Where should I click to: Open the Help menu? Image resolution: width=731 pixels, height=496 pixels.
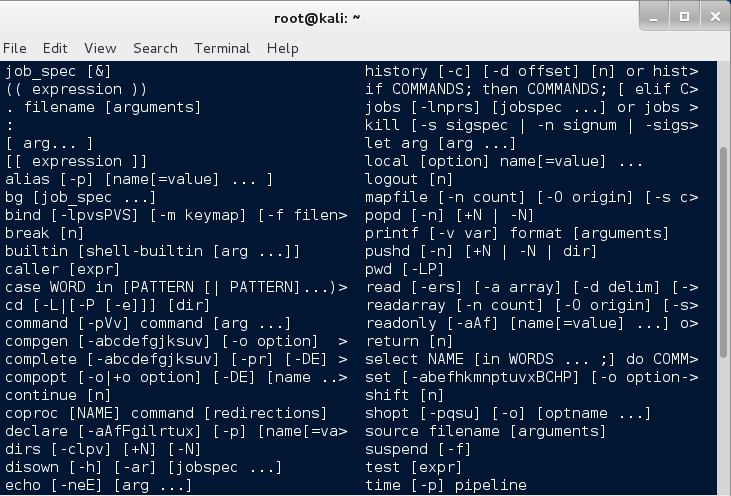tap(283, 48)
